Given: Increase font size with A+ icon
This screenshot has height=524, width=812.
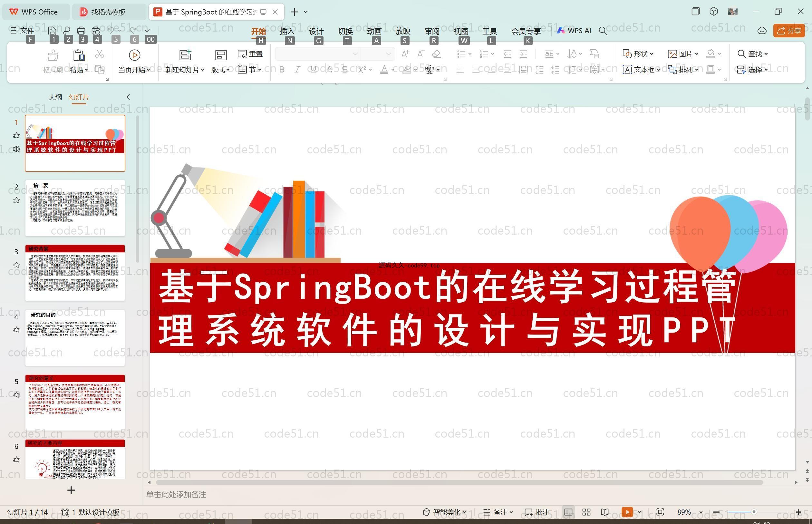Looking at the screenshot, I should point(405,54).
